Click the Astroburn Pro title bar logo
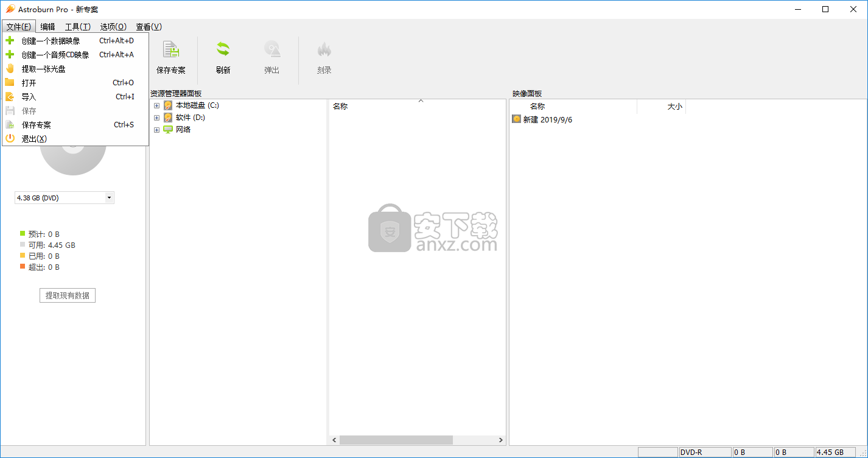 click(10, 9)
